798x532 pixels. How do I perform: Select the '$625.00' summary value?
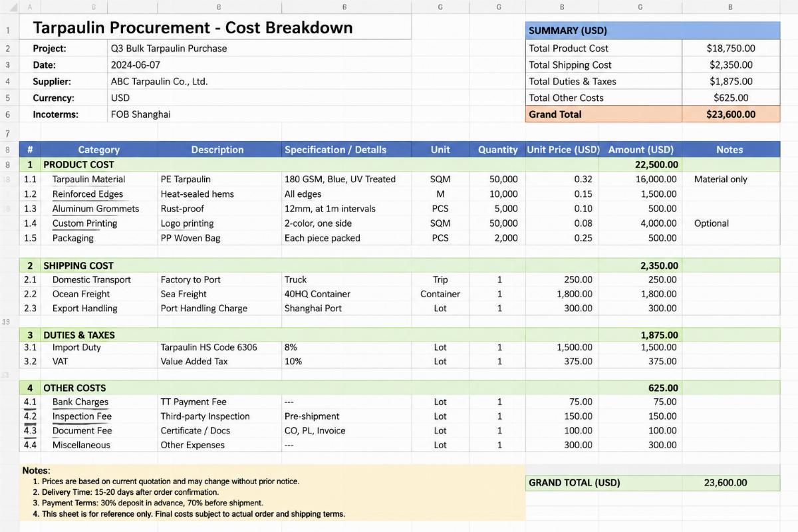tap(731, 98)
